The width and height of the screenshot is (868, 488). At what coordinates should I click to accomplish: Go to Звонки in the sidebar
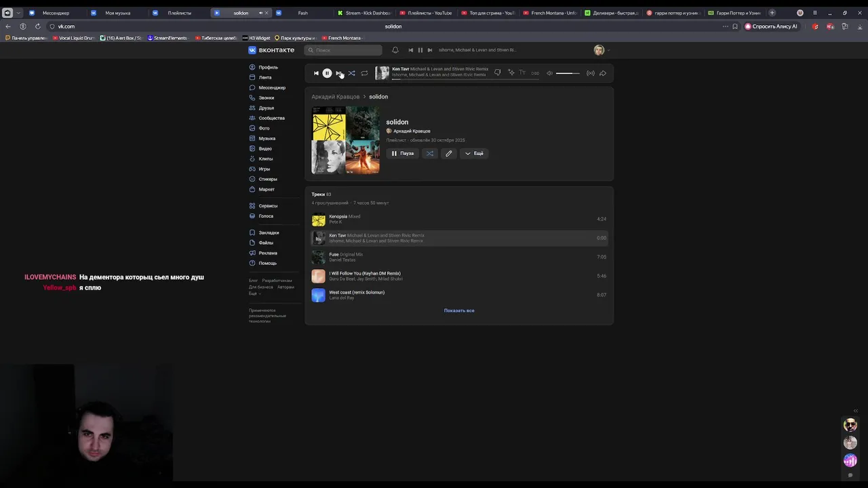266,98
